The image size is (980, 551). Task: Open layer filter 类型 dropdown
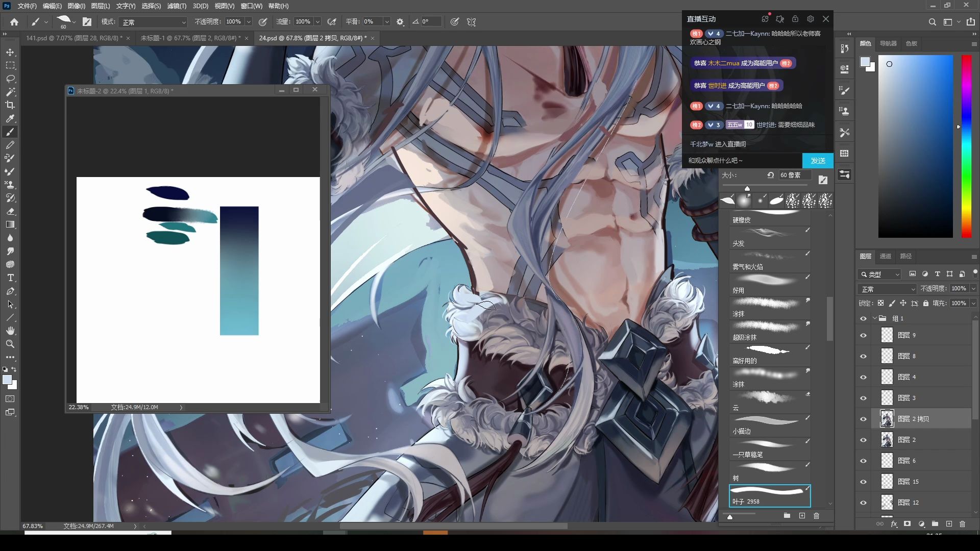click(880, 274)
